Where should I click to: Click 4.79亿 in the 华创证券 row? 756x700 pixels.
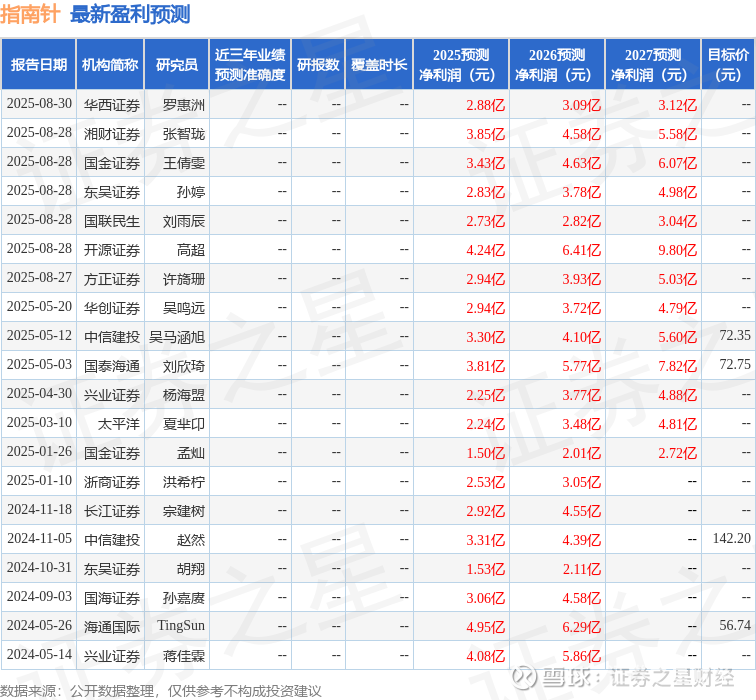click(x=677, y=308)
